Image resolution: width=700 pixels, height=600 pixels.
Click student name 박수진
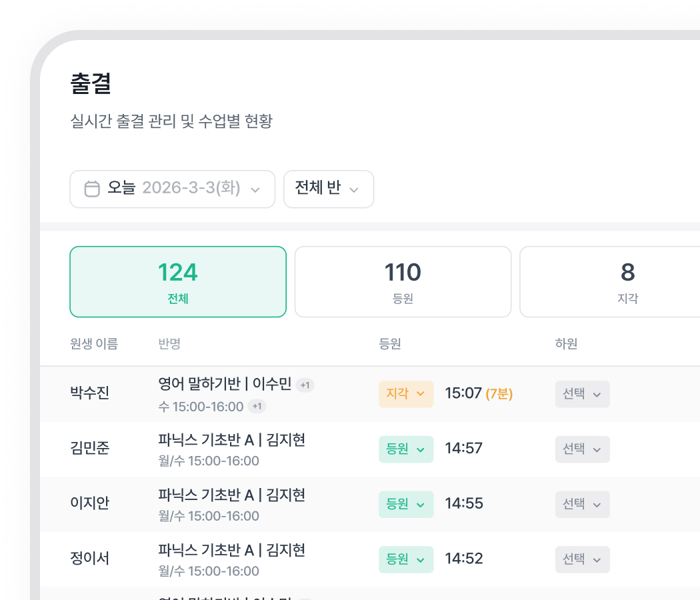tap(89, 393)
